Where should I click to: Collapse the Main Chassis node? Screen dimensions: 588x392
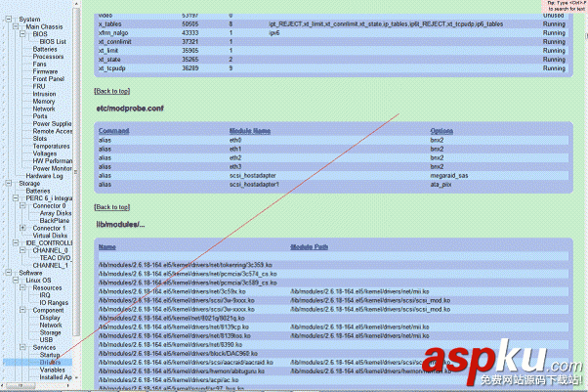click(x=16, y=26)
